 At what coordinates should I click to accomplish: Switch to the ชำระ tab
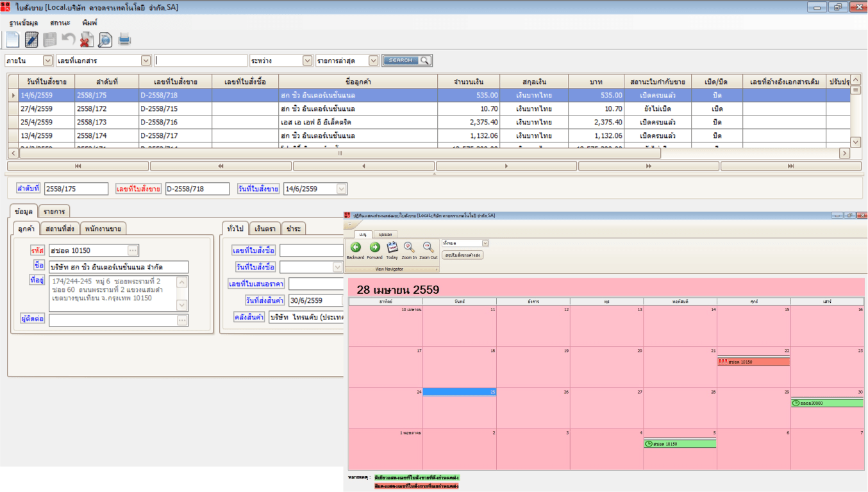pos(294,228)
